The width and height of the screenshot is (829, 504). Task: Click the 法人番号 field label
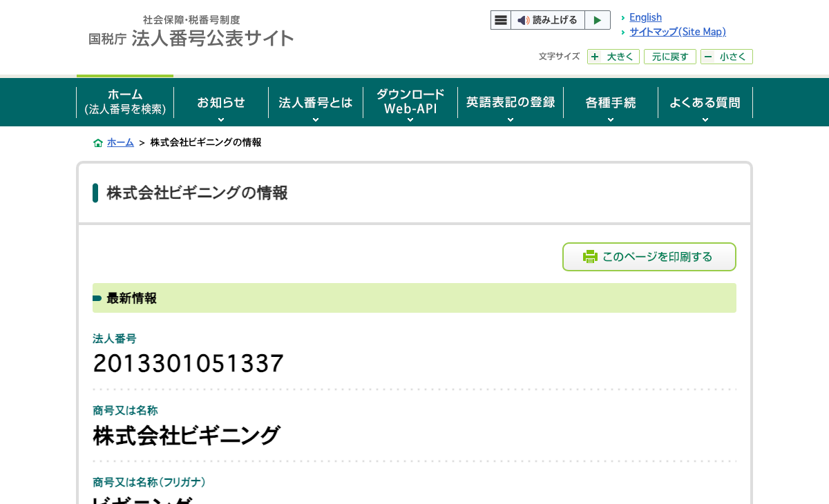[115, 338]
